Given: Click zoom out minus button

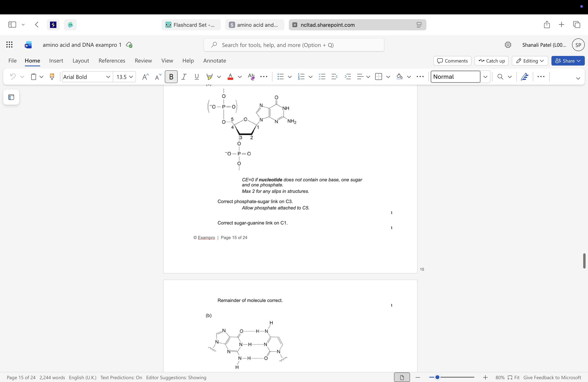Looking at the screenshot, I should (418, 377).
